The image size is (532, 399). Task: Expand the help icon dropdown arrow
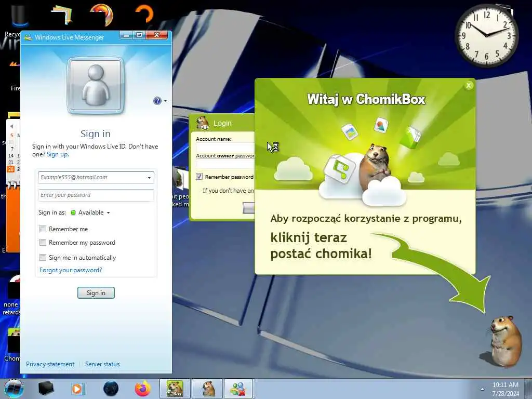pos(165,101)
